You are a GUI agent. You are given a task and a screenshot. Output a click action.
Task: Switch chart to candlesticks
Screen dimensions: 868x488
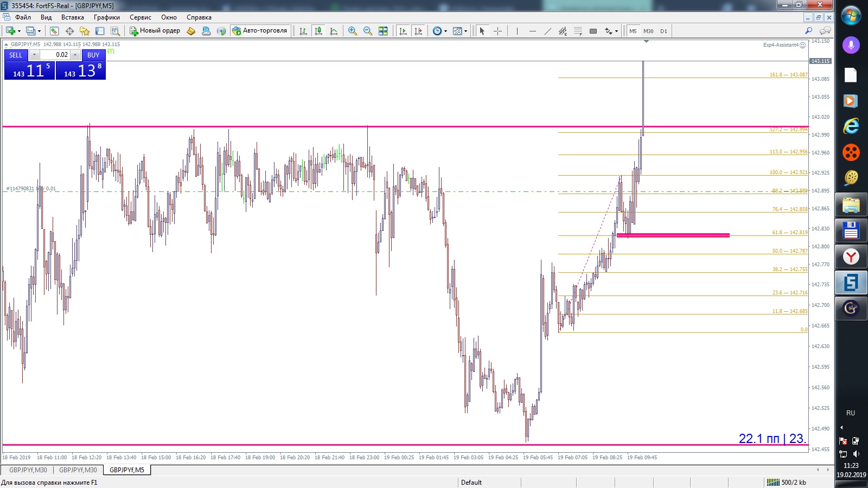318,31
